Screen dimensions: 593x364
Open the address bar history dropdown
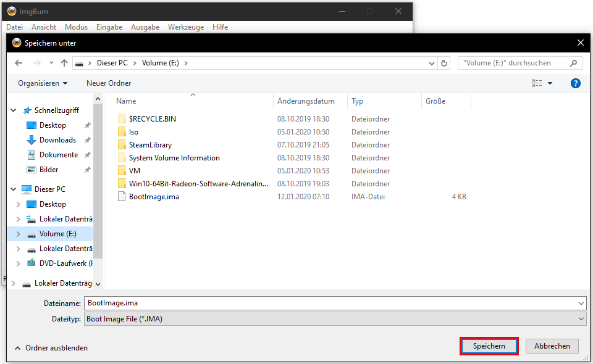tap(432, 63)
